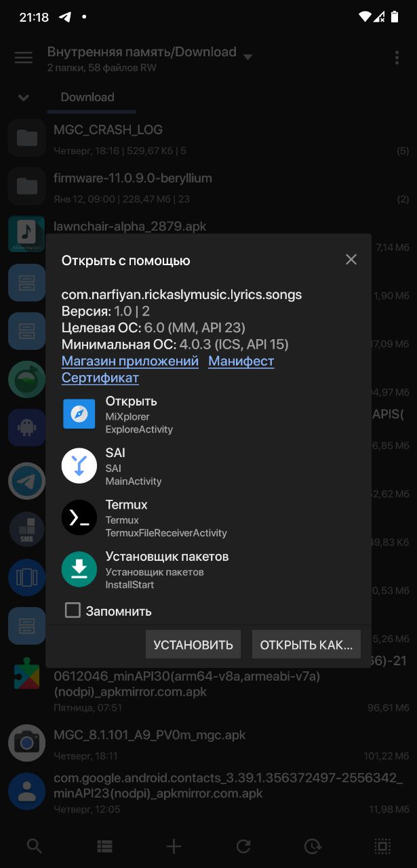Open the Магазин приложений link
Viewport: 417px width, 868px height.
click(x=130, y=361)
